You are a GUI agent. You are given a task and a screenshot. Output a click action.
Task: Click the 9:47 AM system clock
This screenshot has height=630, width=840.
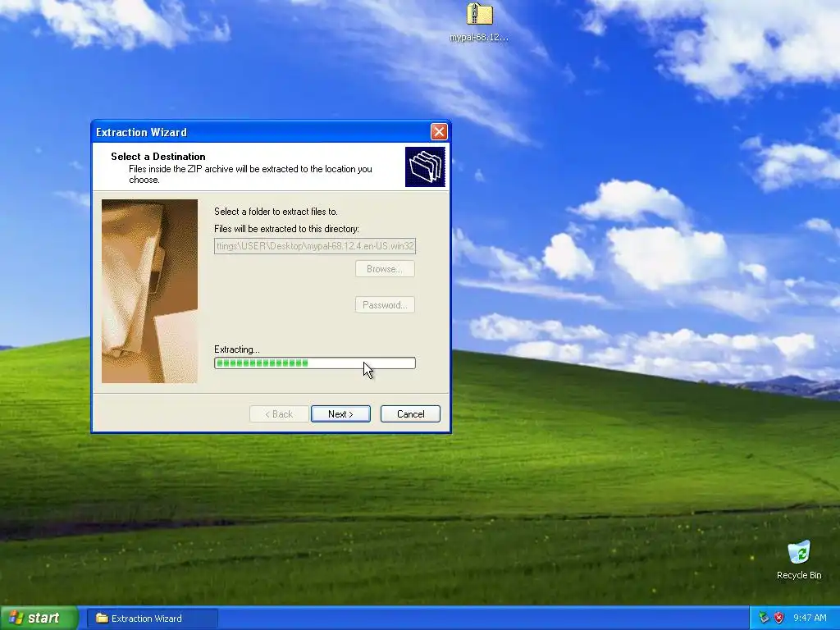tap(810, 619)
